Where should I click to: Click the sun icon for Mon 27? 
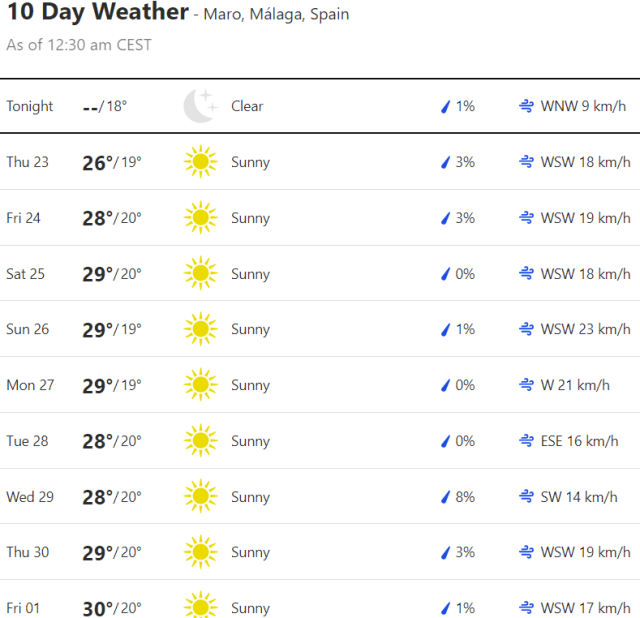coord(200,385)
